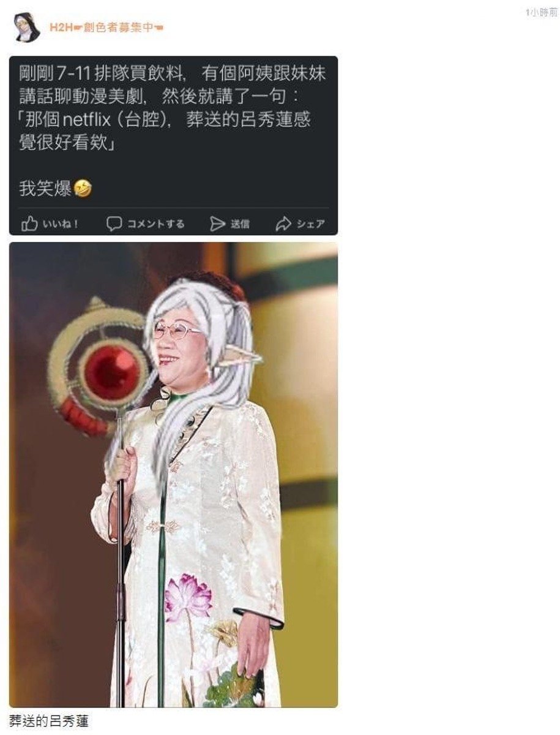Select the コメントする button text

[x=155, y=224]
